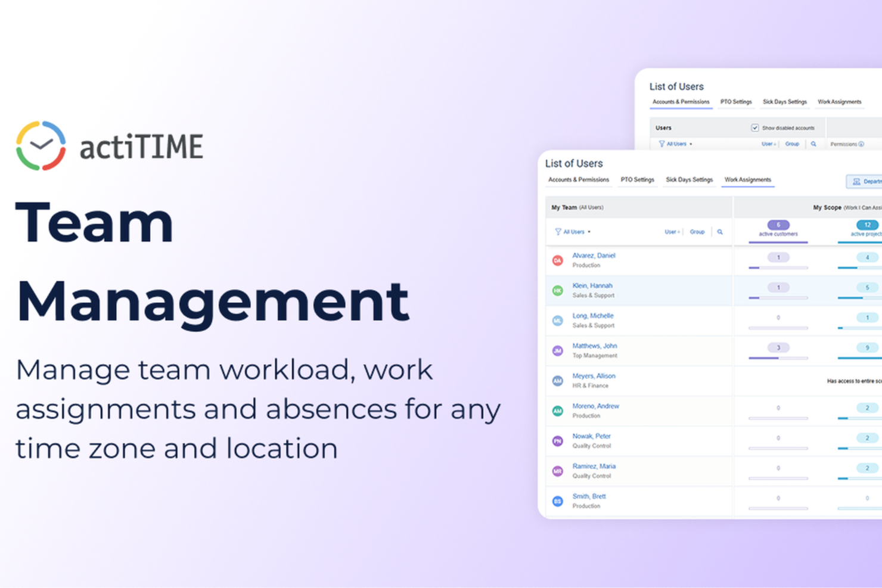Open the Nowak, Peter user link

pyautogui.click(x=591, y=436)
